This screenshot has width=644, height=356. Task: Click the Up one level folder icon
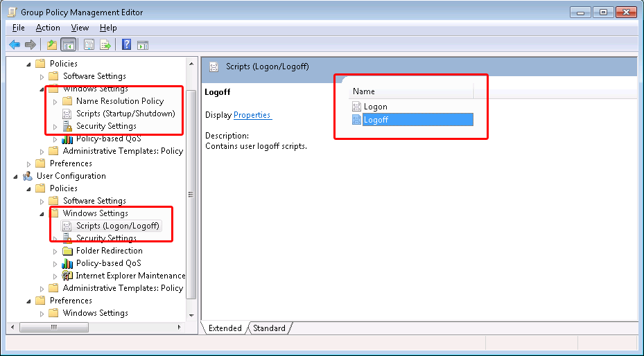coord(52,45)
